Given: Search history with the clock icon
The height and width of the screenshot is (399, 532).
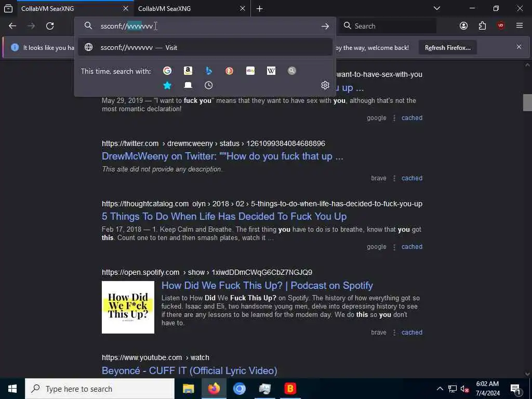Looking at the screenshot, I should tap(209, 85).
